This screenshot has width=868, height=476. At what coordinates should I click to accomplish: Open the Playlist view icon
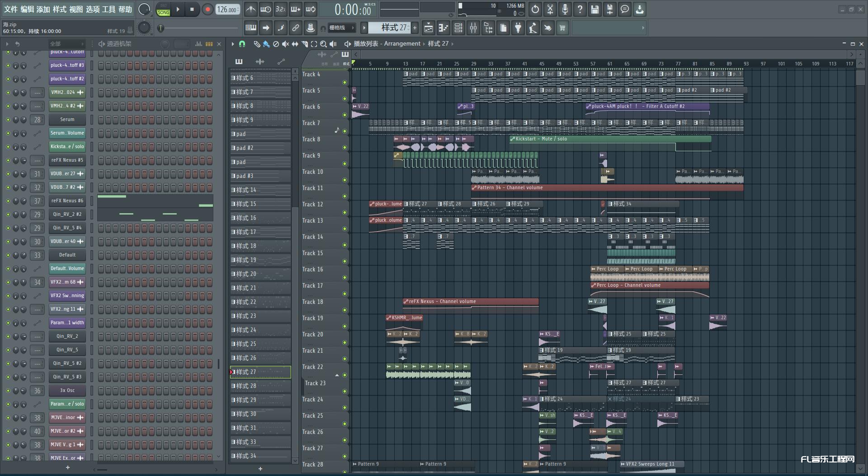(429, 28)
